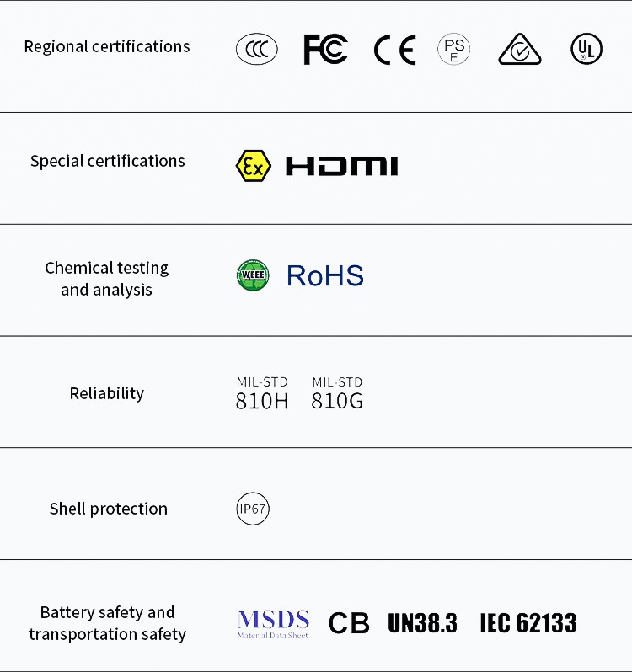Click the Regional certifications heading
632x672 pixels.
107,46
